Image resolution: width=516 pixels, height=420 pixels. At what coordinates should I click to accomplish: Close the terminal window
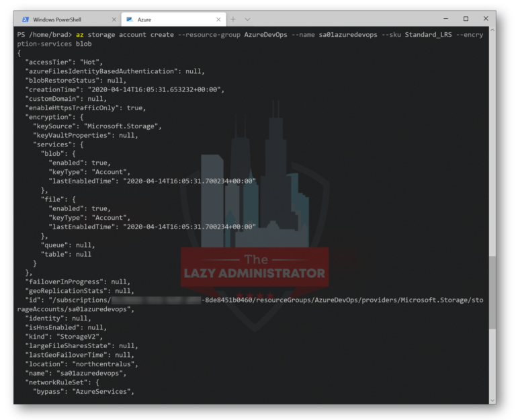(485, 19)
